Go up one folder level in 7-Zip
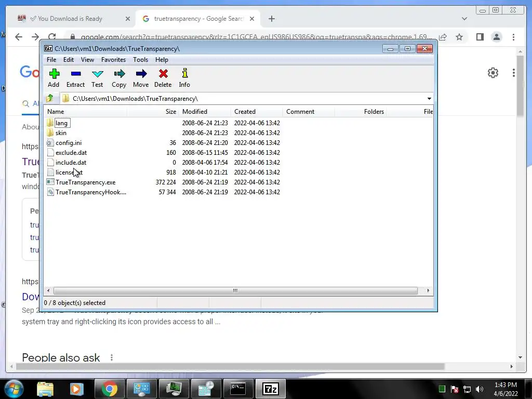532x399 pixels. [50, 98]
